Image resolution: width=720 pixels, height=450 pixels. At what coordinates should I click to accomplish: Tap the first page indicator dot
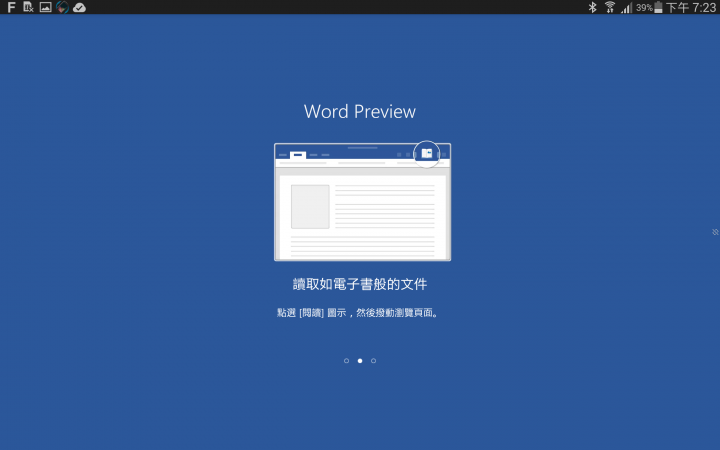coord(346,360)
